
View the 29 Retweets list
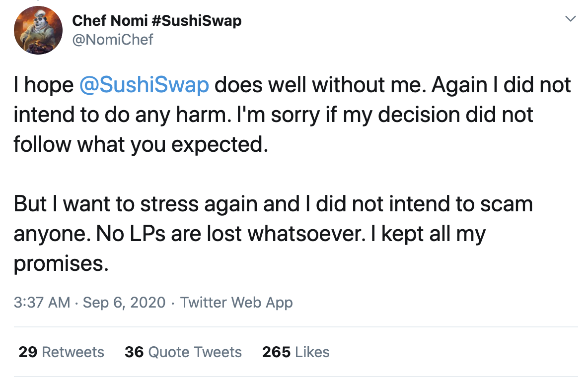click(62, 352)
